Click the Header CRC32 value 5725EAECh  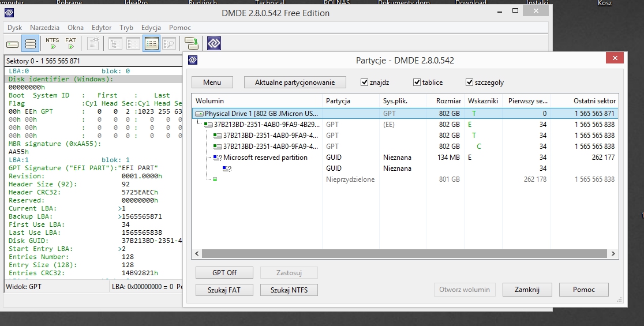140,192
